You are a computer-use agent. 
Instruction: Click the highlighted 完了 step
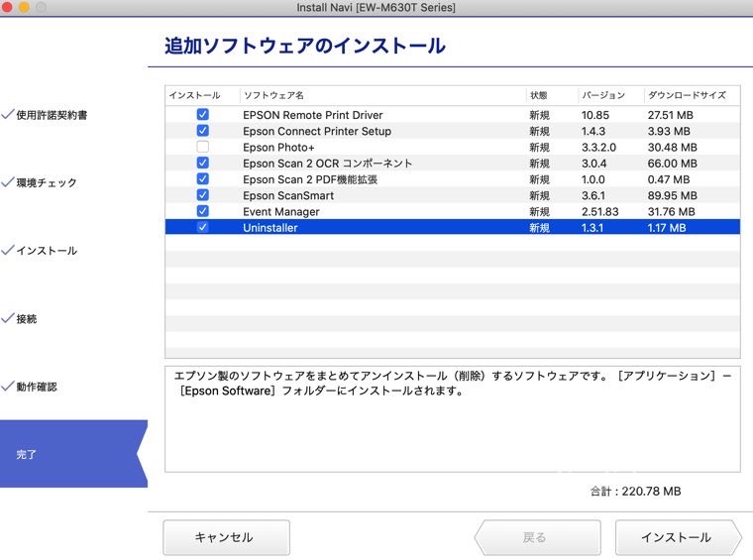pos(73,454)
